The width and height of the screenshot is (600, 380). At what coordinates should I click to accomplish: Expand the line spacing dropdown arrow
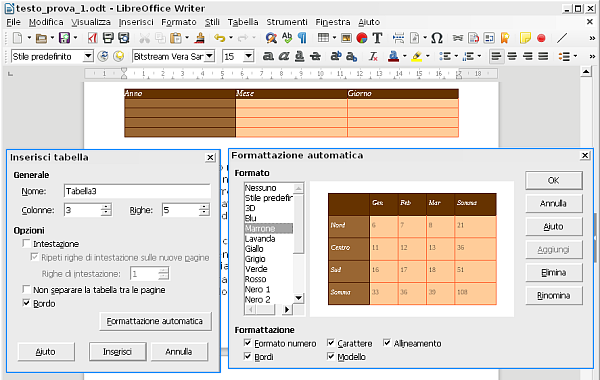tap(576, 57)
